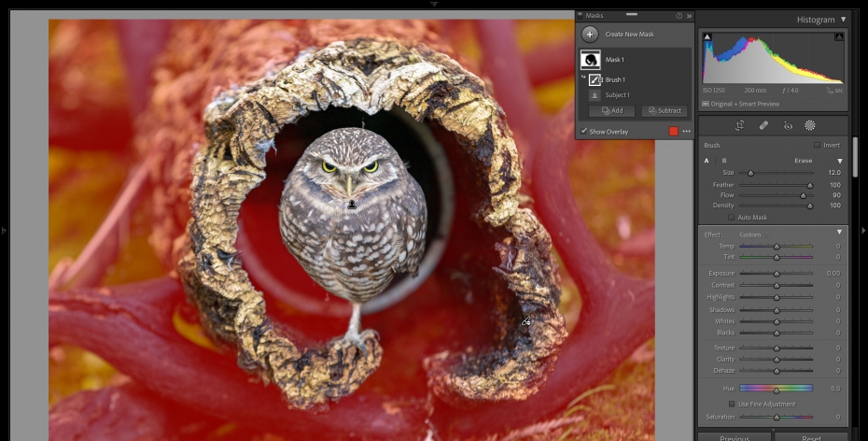This screenshot has height=441, width=868.
Task: Collapse the Masks panel with double arrows
Action: [689, 16]
